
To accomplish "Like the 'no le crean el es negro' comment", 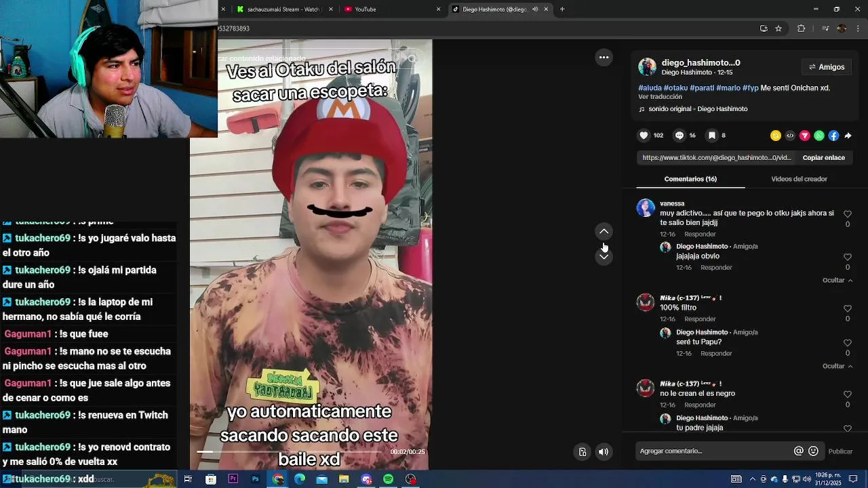I will click(x=847, y=394).
